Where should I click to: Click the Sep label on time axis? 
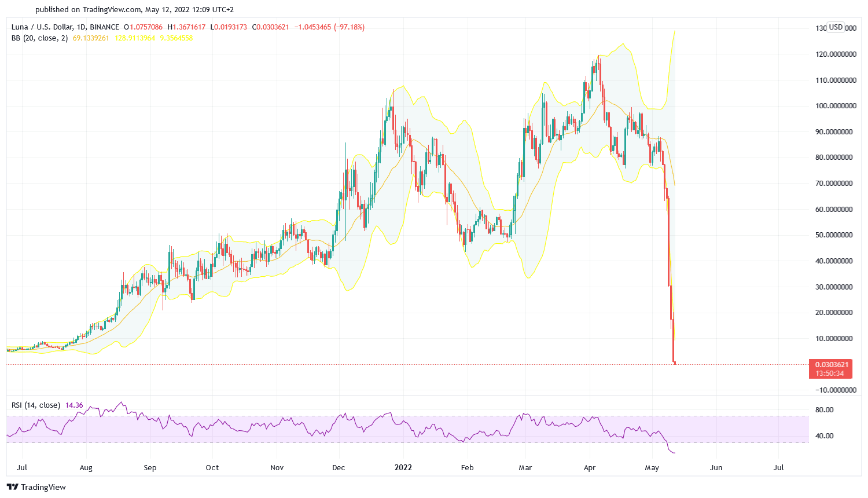coord(150,468)
